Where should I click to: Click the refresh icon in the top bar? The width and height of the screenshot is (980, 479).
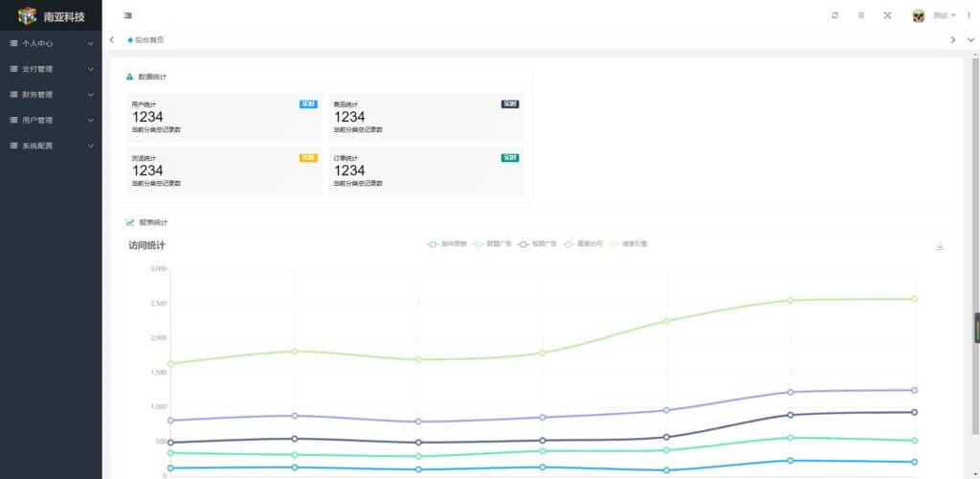point(835,15)
